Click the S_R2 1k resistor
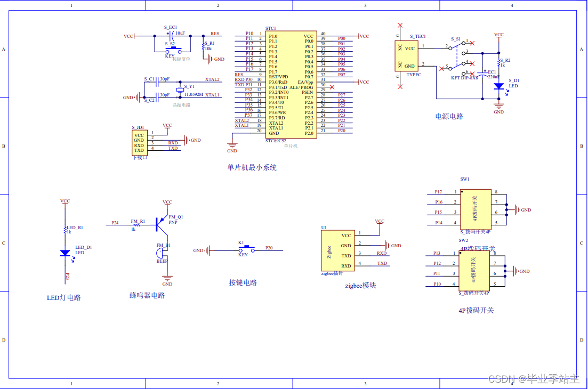This screenshot has width=588, height=389. (499, 62)
